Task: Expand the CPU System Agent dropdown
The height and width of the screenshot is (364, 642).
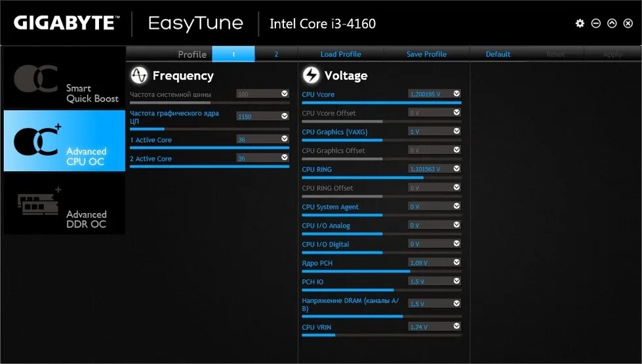Action: pyautogui.click(x=456, y=206)
